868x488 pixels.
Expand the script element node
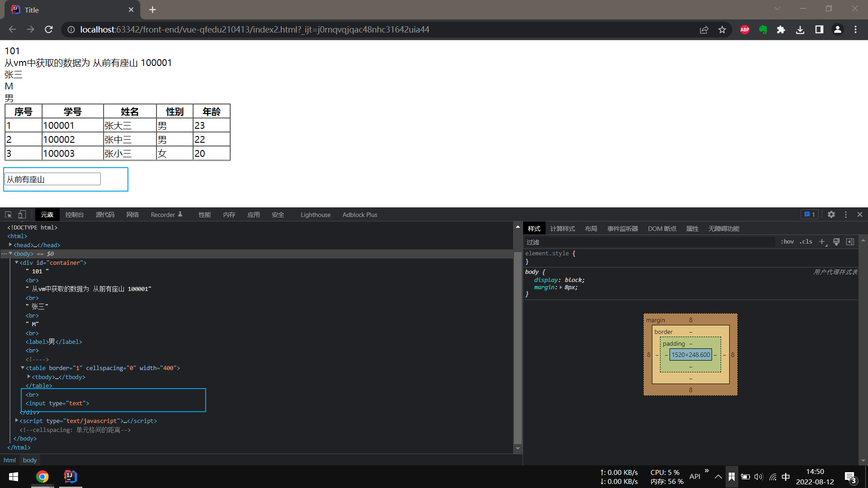click(x=17, y=420)
